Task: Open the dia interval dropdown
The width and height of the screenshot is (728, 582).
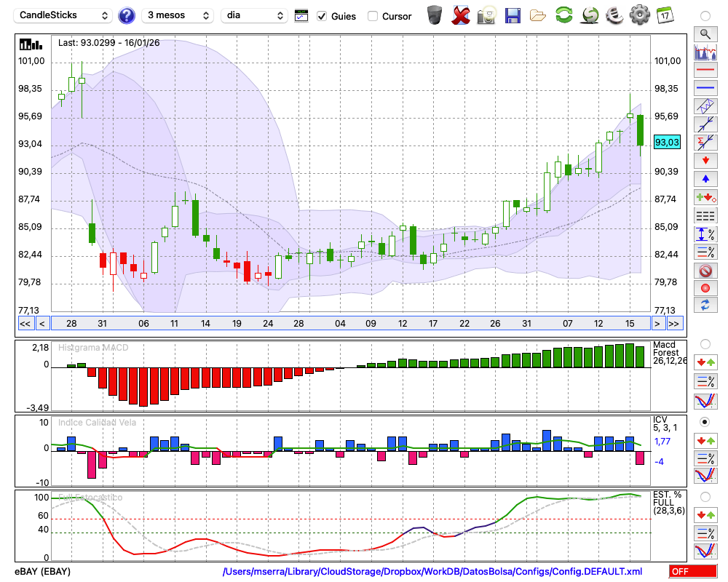Action: [254, 15]
